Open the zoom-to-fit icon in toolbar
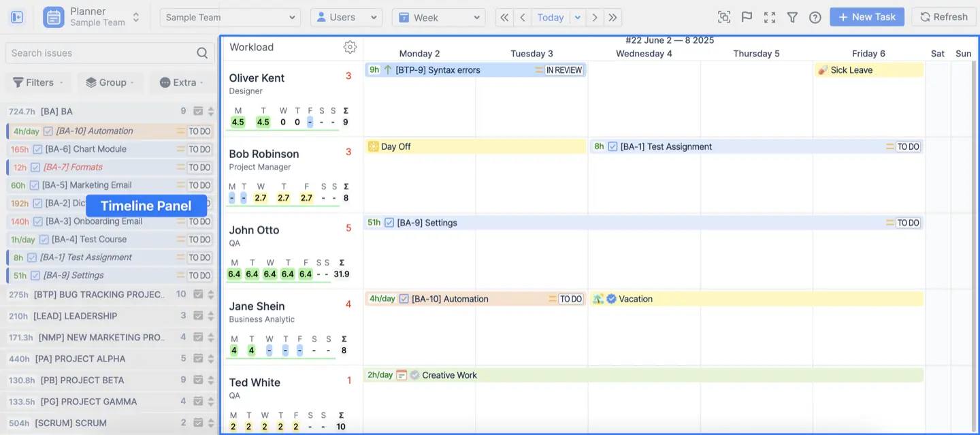The height and width of the screenshot is (435, 980). coord(723,17)
